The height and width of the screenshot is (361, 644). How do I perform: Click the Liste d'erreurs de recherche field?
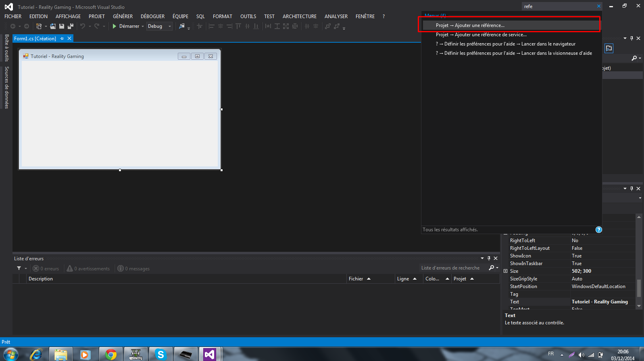[x=453, y=268]
